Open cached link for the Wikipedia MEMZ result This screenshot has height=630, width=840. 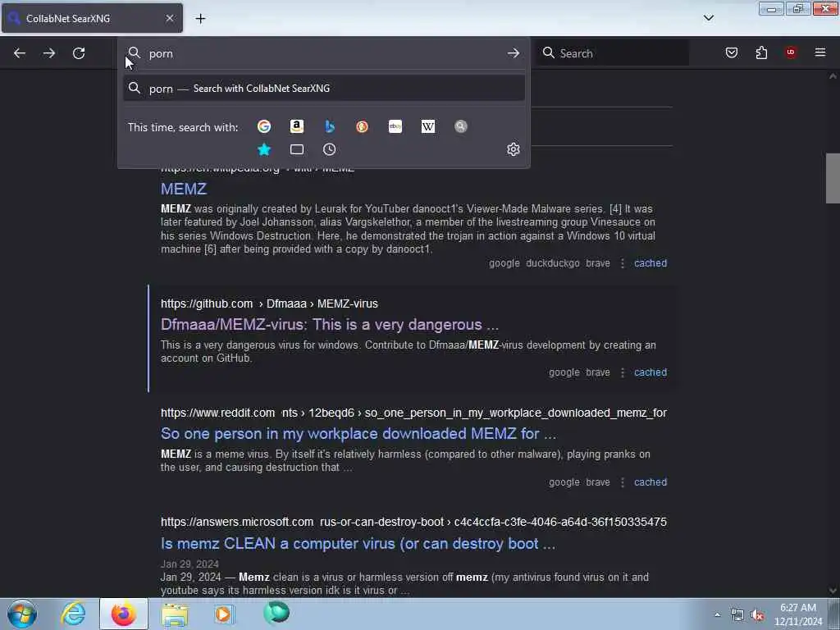[651, 263]
